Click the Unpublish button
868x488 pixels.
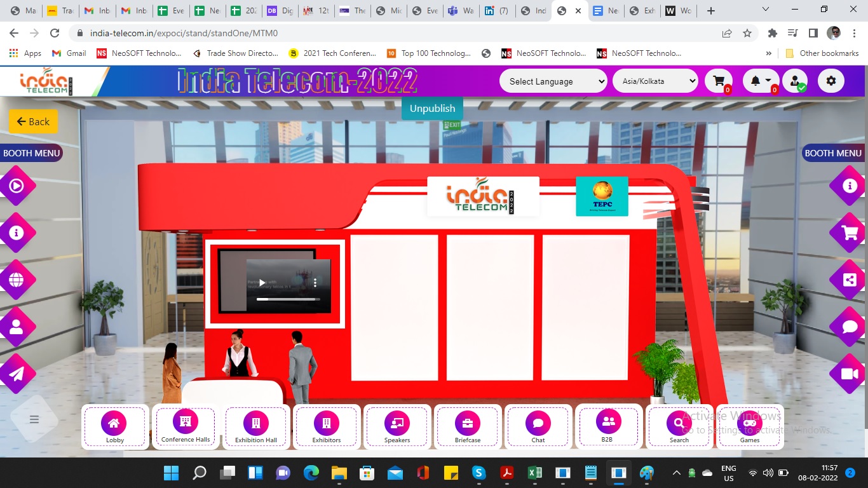pyautogui.click(x=432, y=109)
